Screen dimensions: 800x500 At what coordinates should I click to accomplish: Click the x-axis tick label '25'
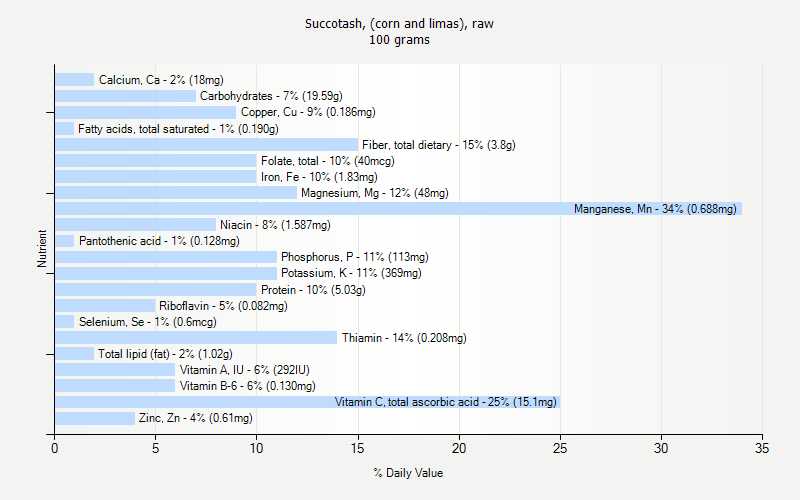click(560, 448)
